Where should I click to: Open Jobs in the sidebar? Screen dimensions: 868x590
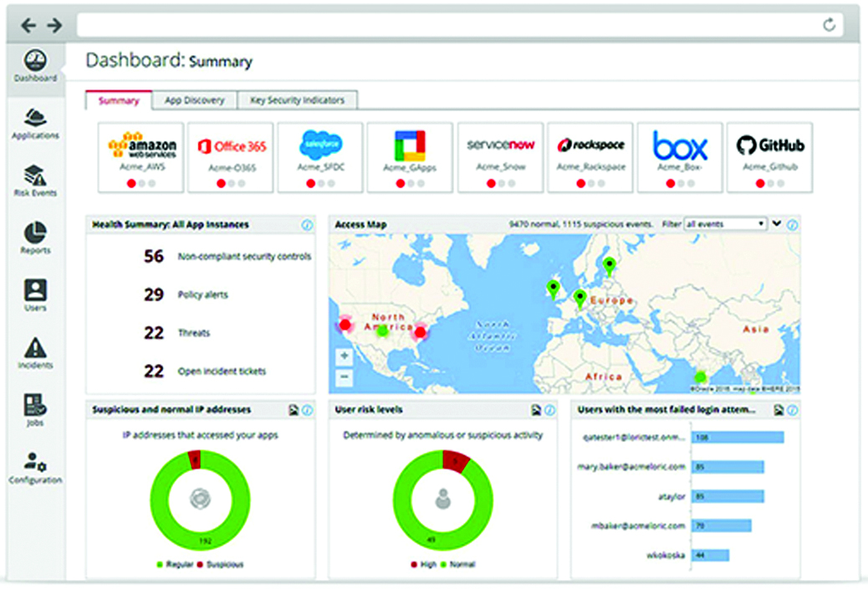pyautogui.click(x=35, y=410)
